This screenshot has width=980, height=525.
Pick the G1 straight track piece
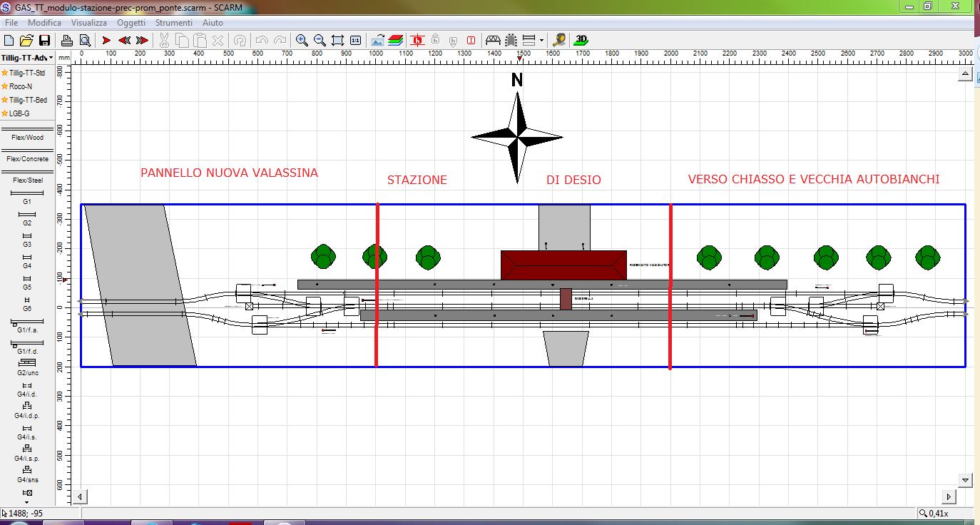27,197
